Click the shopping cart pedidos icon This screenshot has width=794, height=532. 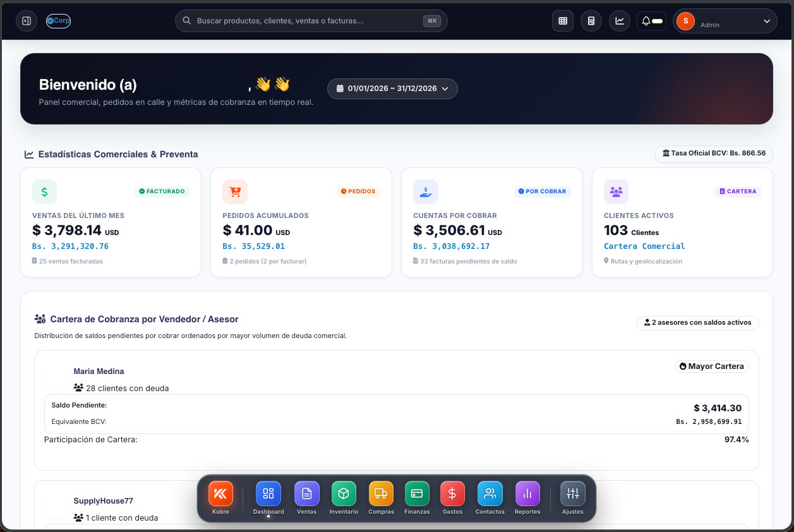coord(235,192)
